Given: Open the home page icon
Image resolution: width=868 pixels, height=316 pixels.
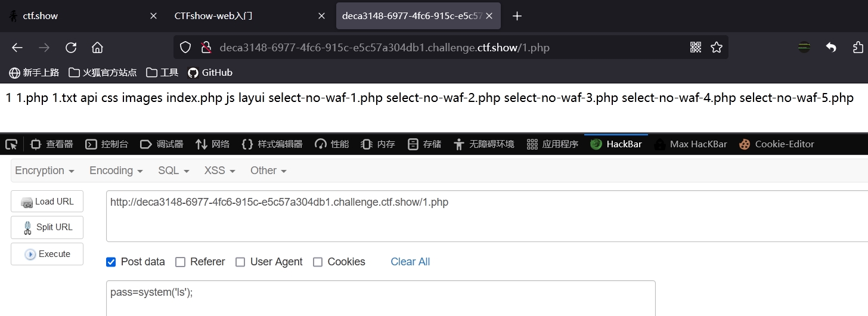Looking at the screenshot, I should click(97, 48).
